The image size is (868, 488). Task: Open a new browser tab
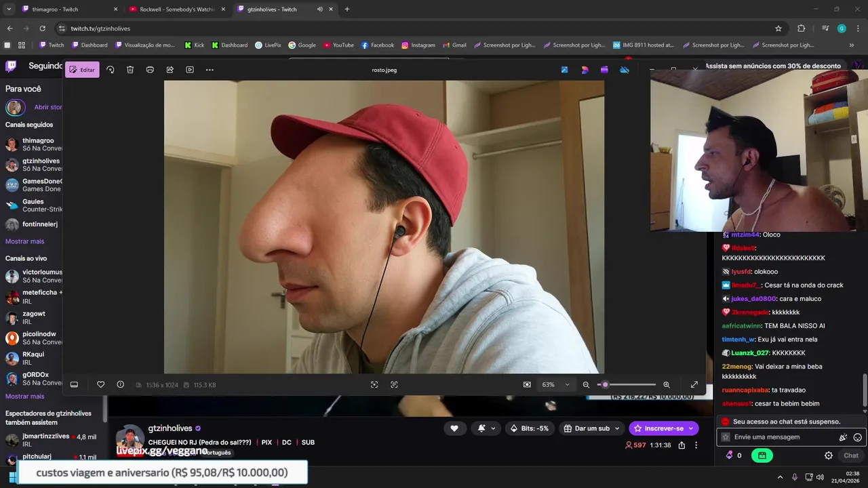(x=347, y=9)
